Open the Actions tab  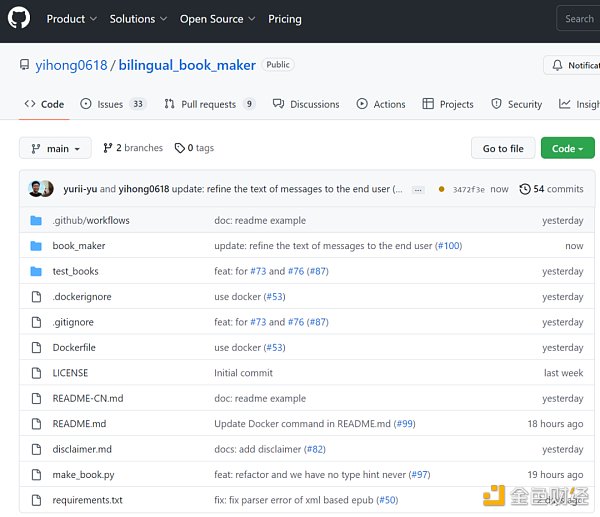tap(381, 104)
